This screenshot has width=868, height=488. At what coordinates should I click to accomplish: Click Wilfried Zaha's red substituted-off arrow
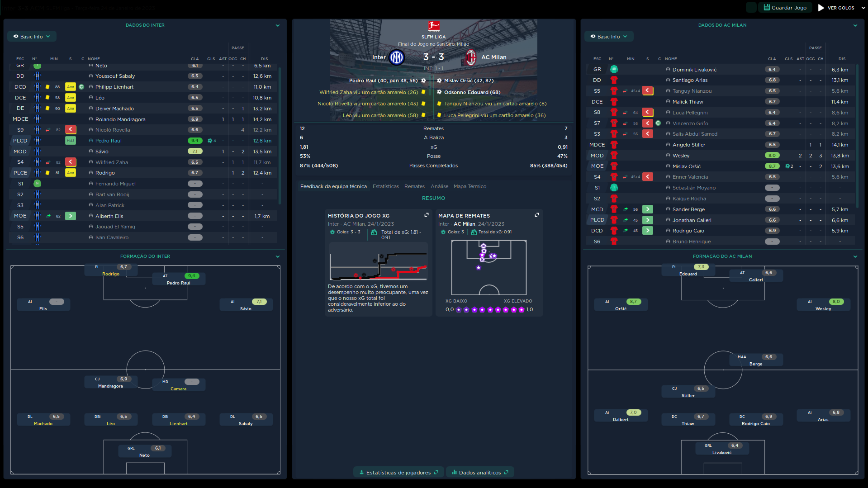[x=71, y=162]
